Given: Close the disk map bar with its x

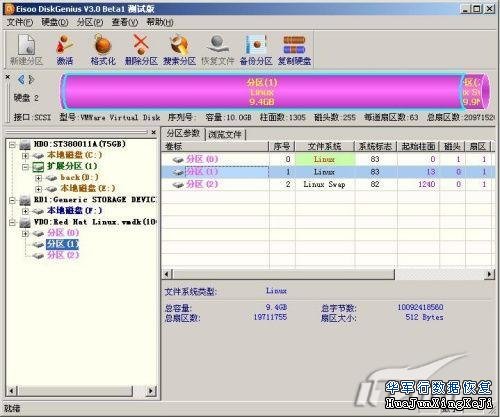Looking at the screenshot, I should pyautogui.click(x=8, y=77).
